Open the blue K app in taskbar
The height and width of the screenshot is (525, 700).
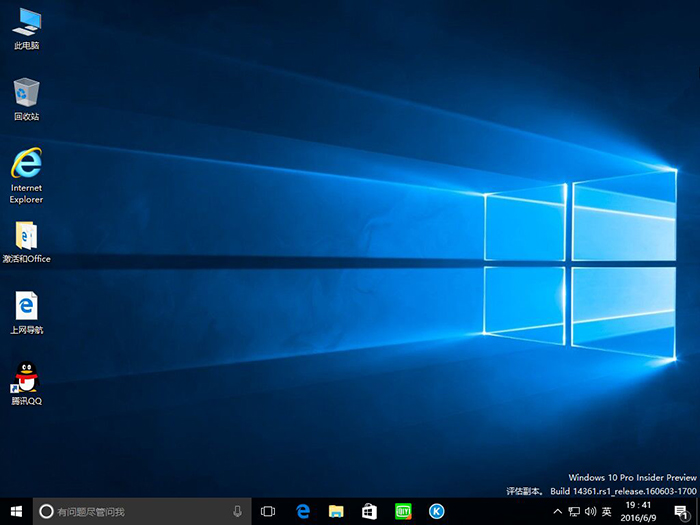coord(437,511)
